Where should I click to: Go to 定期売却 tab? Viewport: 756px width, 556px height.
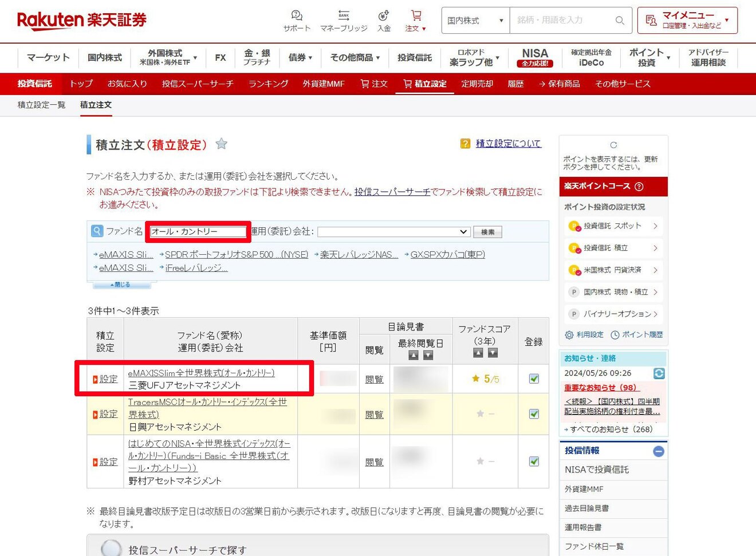(477, 84)
